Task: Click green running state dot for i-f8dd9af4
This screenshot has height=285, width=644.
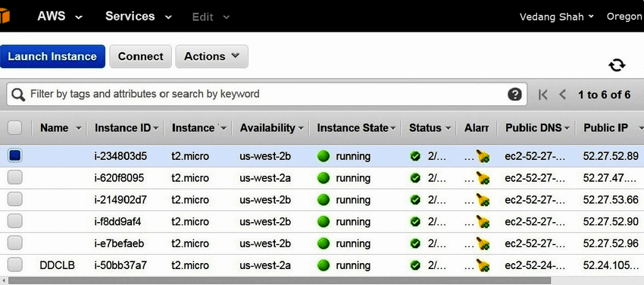Action: pos(324,221)
